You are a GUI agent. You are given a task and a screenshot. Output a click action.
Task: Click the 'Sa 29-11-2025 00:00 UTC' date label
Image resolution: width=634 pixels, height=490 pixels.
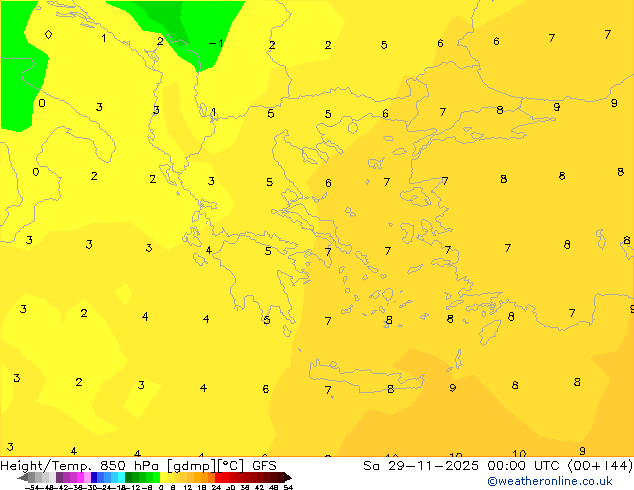click(x=463, y=466)
